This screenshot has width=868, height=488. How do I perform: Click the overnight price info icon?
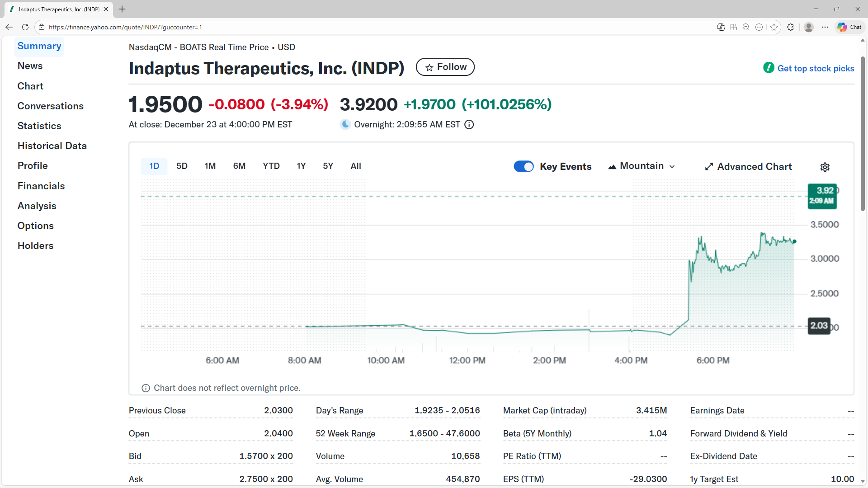tap(469, 124)
